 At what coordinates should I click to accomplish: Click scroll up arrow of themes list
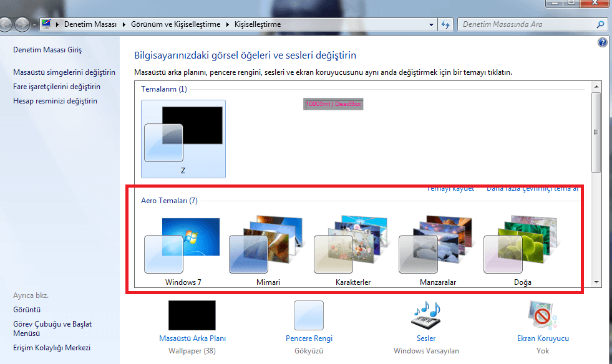(x=596, y=86)
